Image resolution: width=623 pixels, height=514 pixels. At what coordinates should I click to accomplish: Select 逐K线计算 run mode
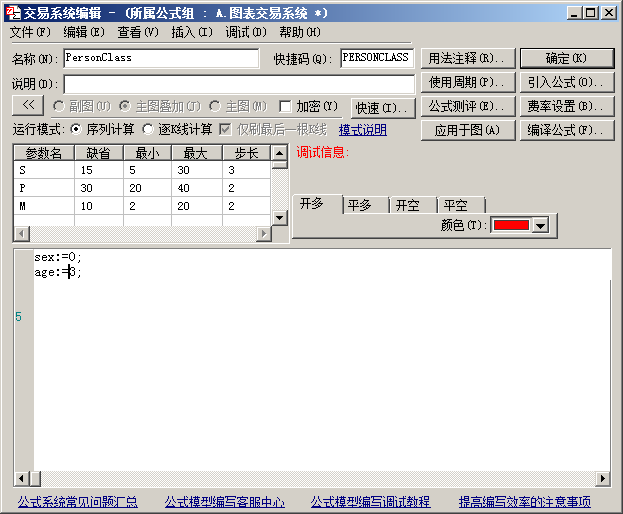[148, 129]
